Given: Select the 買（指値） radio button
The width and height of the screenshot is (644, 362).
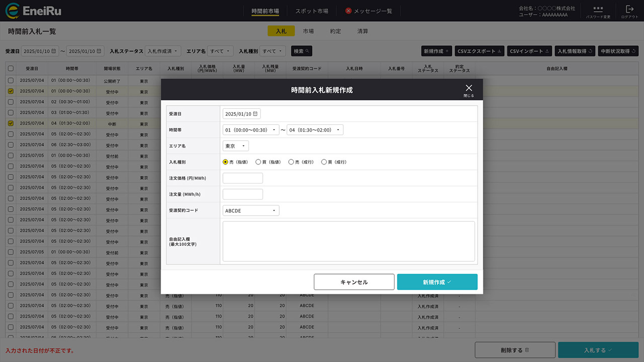Looking at the screenshot, I should click(258, 162).
